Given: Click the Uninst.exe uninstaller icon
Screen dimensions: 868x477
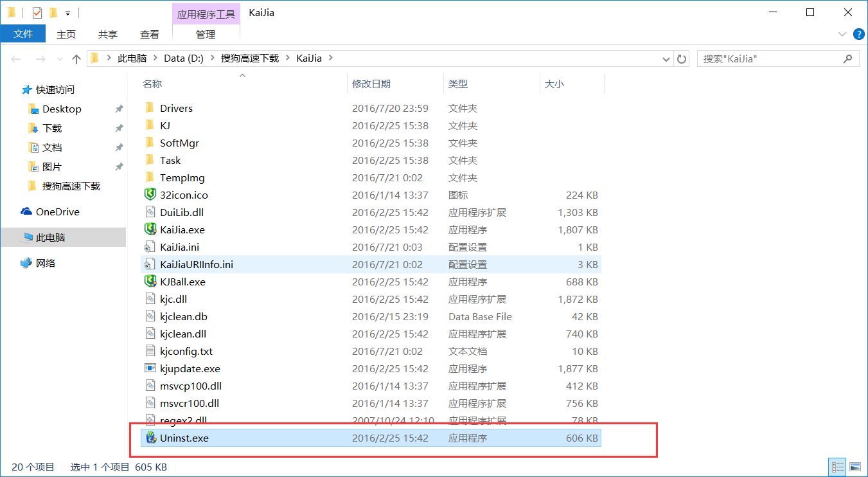Looking at the screenshot, I should click(x=150, y=438).
